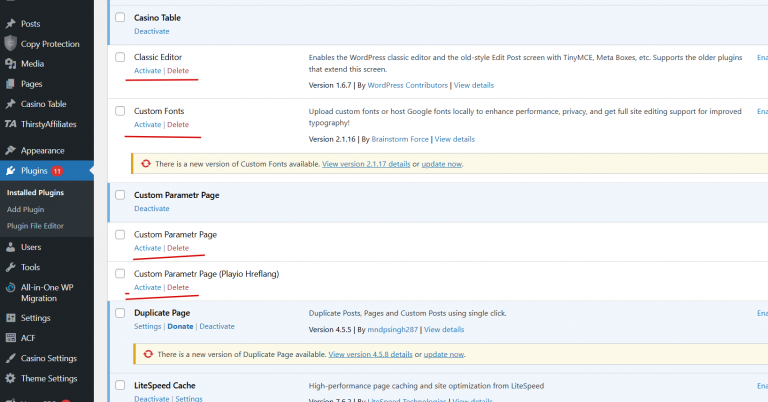Activate Custom Parametr Page (Playio Hreflang)

[147, 287]
